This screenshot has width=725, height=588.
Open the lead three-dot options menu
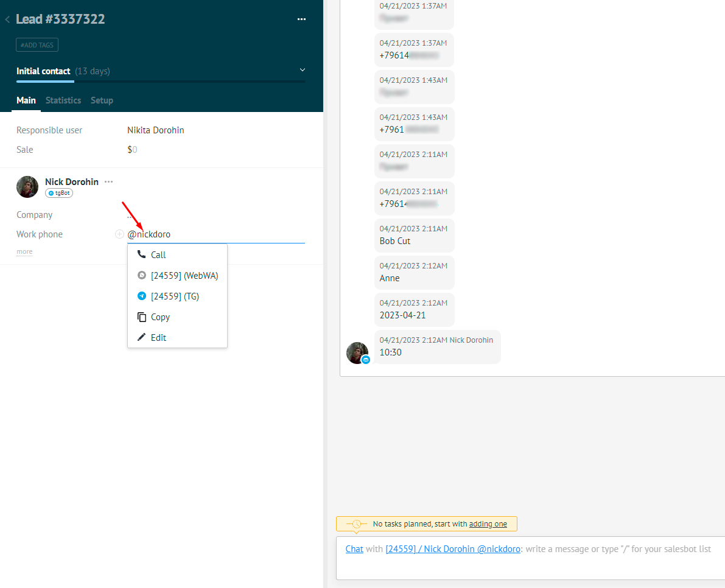301,19
